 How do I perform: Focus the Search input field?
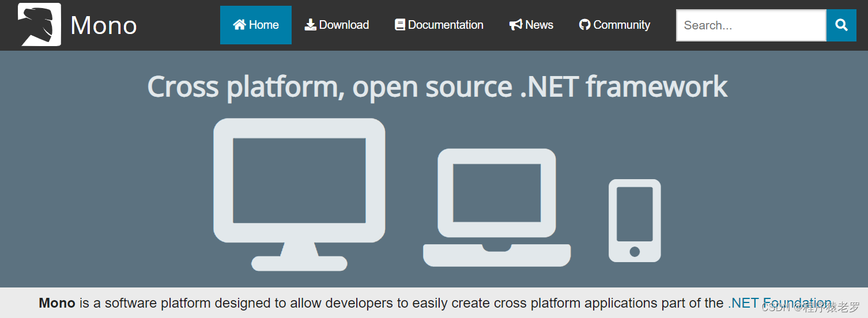[x=751, y=25]
